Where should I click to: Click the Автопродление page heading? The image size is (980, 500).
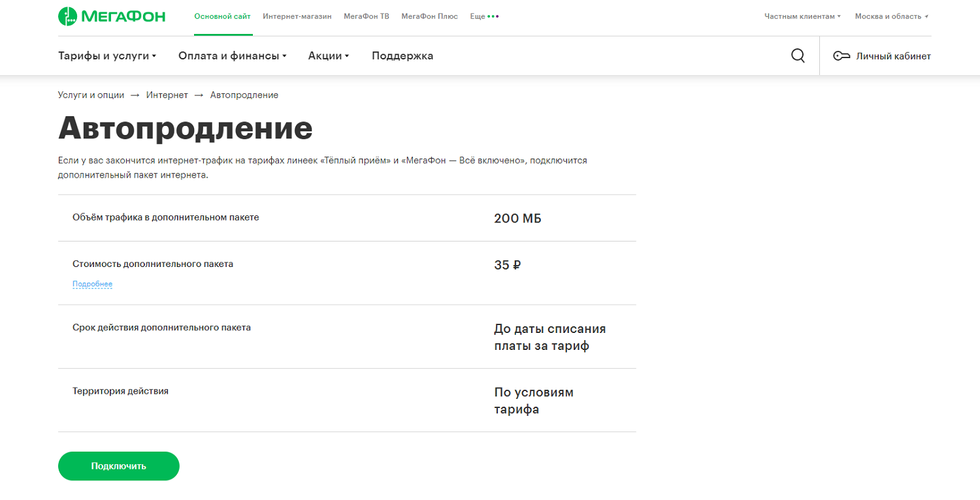pyautogui.click(x=186, y=129)
